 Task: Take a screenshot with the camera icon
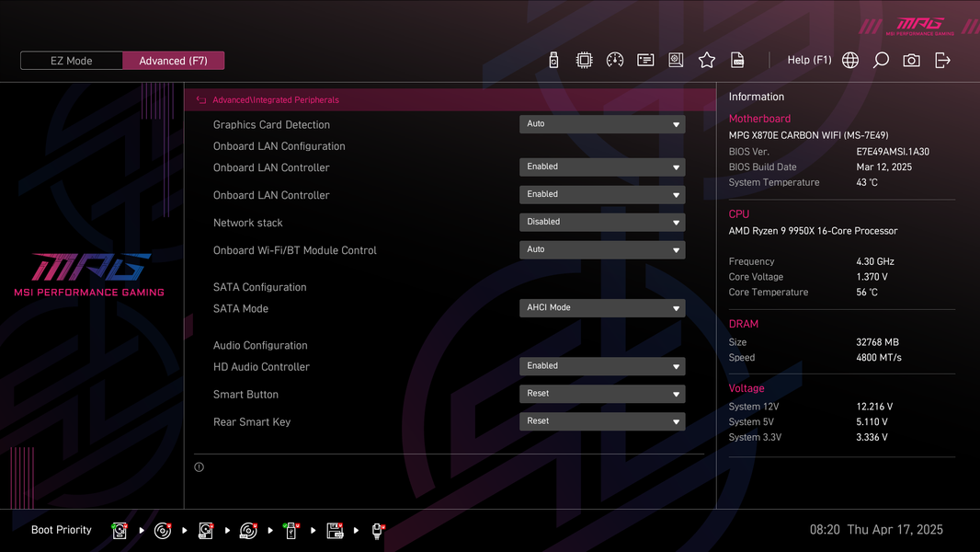[911, 60]
